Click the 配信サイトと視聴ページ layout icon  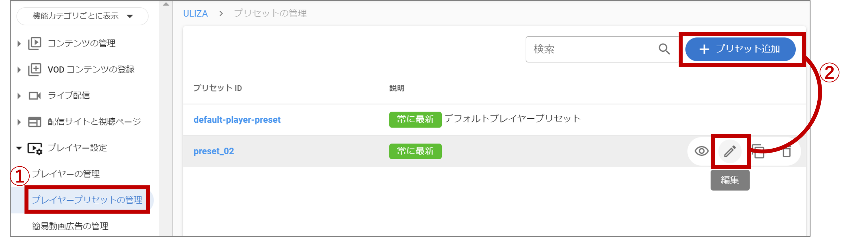(34, 121)
